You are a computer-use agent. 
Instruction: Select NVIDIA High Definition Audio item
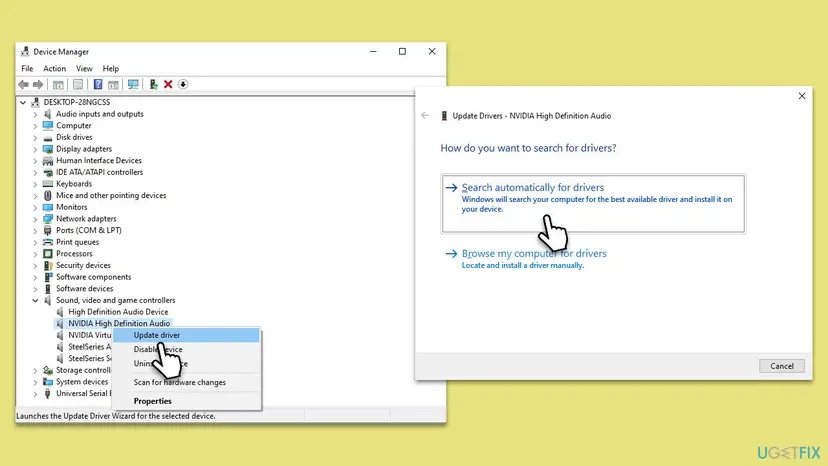point(119,323)
